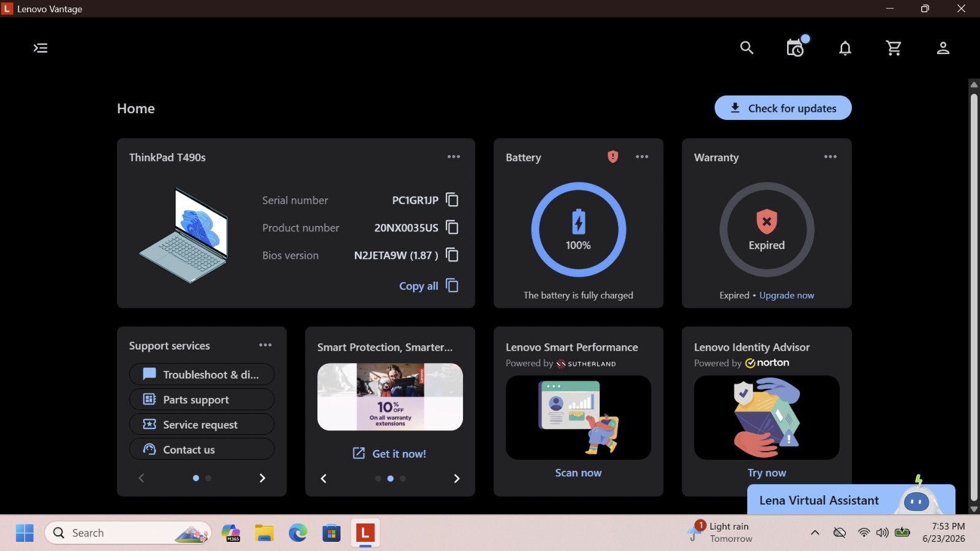Click the 10% off warranty promo image
Viewport: 980px width, 551px height.
pyautogui.click(x=390, y=397)
